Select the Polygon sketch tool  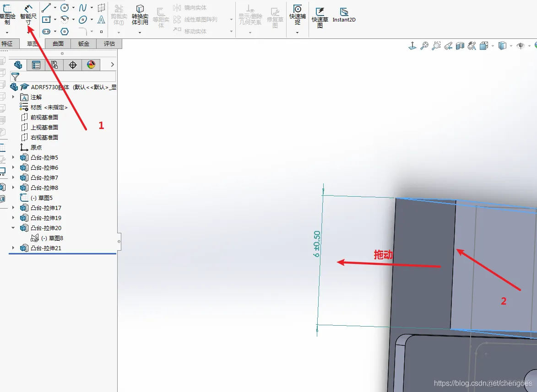65,32
